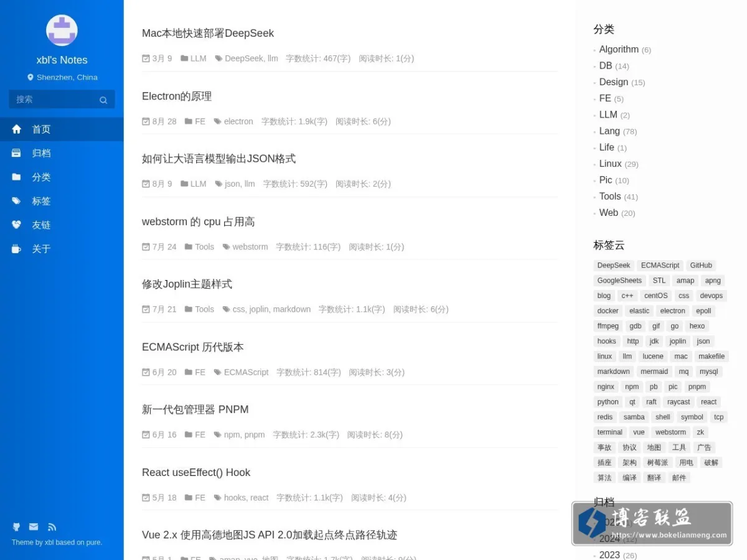Viewport: 747px width, 560px height.
Task: Open the post Electron的原理
Action: coord(177,96)
